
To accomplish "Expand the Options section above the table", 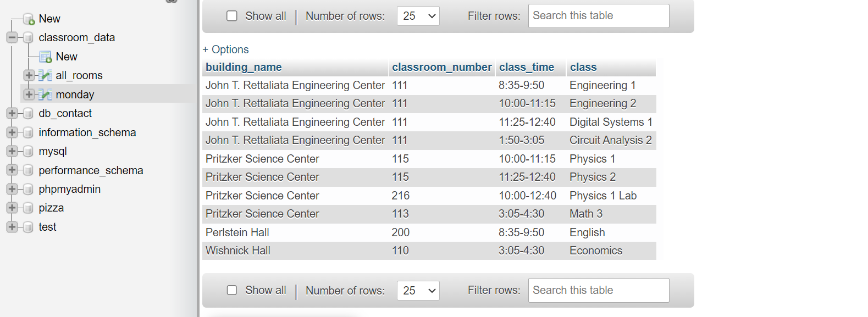I will click(226, 49).
